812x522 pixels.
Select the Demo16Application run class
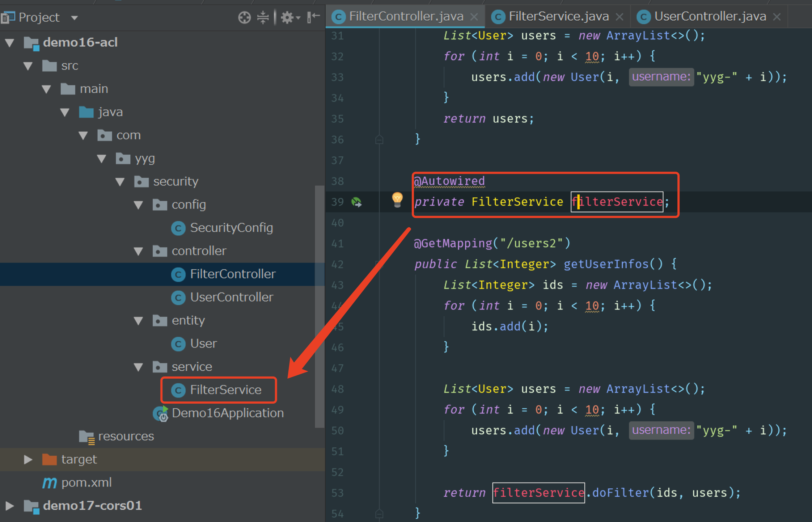[227, 413]
